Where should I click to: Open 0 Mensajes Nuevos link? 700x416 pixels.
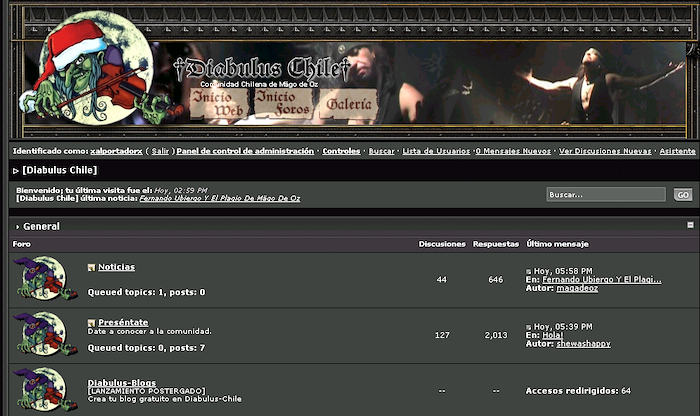coord(513,151)
